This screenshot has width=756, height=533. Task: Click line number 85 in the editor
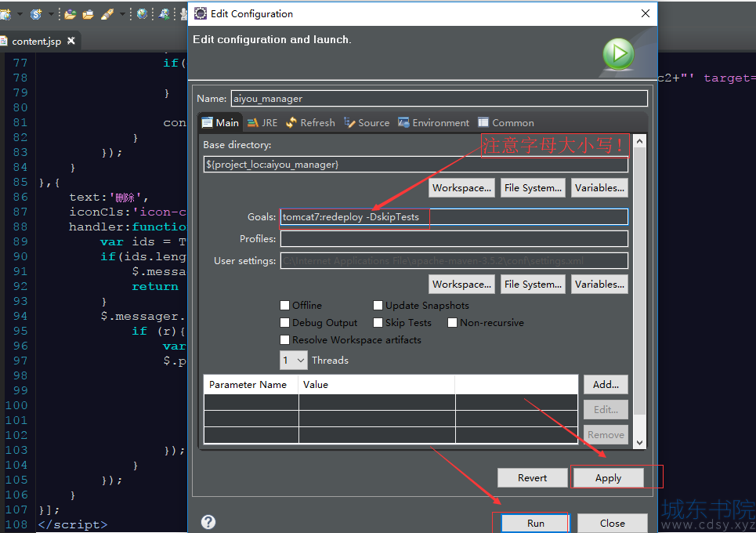20,183
